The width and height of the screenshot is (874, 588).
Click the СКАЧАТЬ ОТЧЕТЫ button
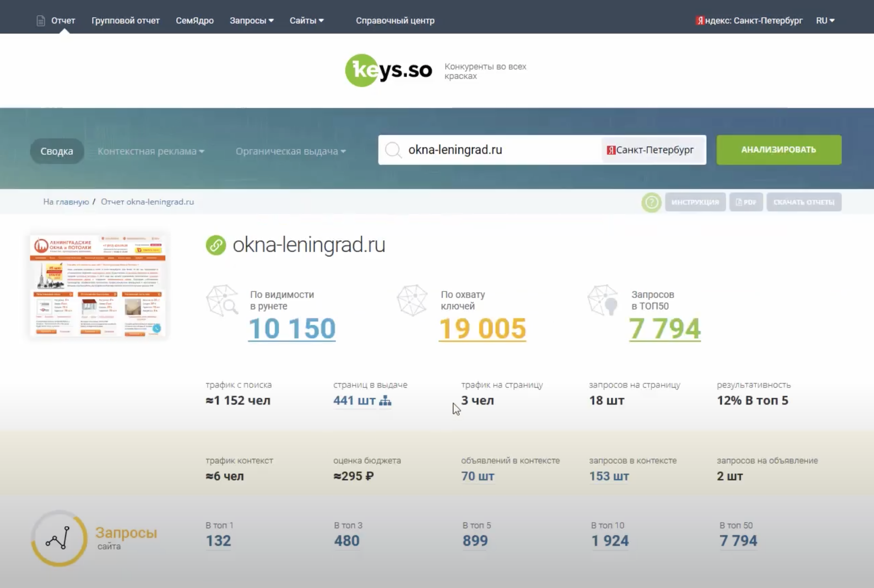(x=804, y=202)
